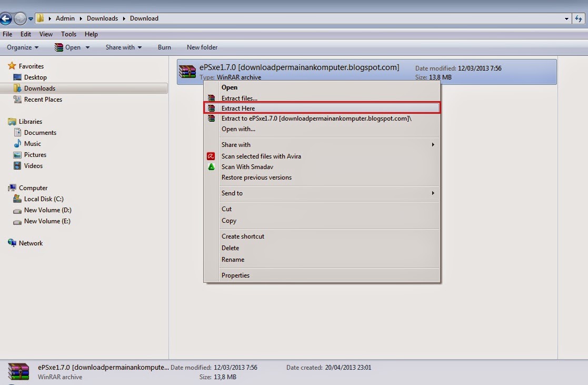Click the back navigation arrow

6,18
